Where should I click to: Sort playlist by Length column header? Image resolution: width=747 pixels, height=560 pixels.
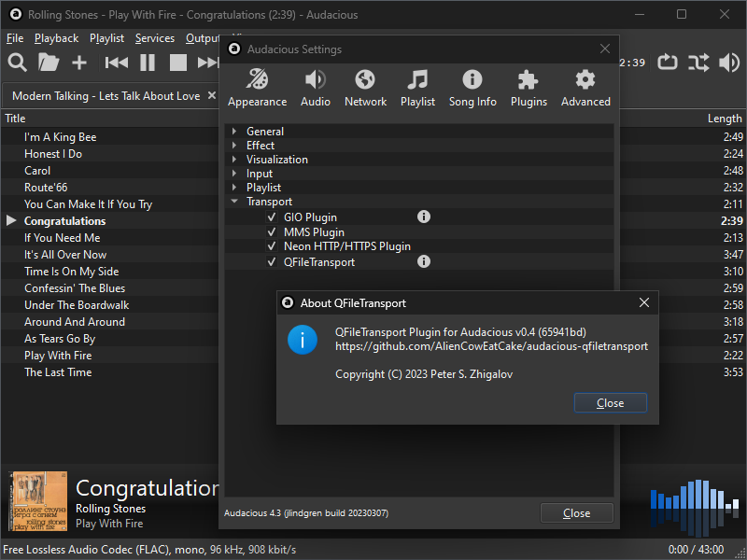(725, 119)
